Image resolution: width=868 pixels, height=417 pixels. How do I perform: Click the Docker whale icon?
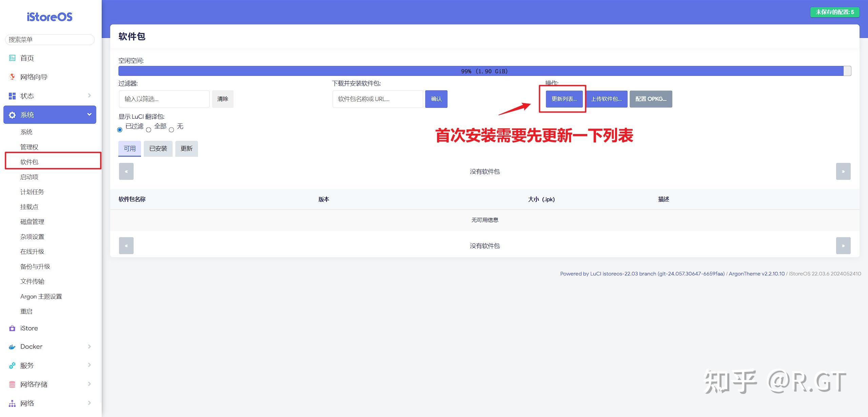pyautogui.click(x=12, y=346)
